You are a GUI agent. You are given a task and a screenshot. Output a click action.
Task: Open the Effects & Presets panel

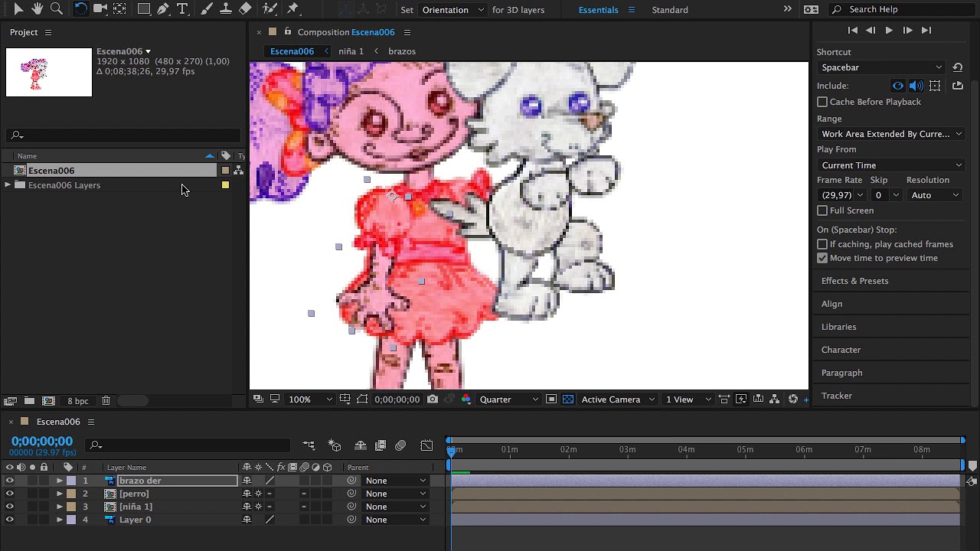pyautogui.click(x=854, y=281)
